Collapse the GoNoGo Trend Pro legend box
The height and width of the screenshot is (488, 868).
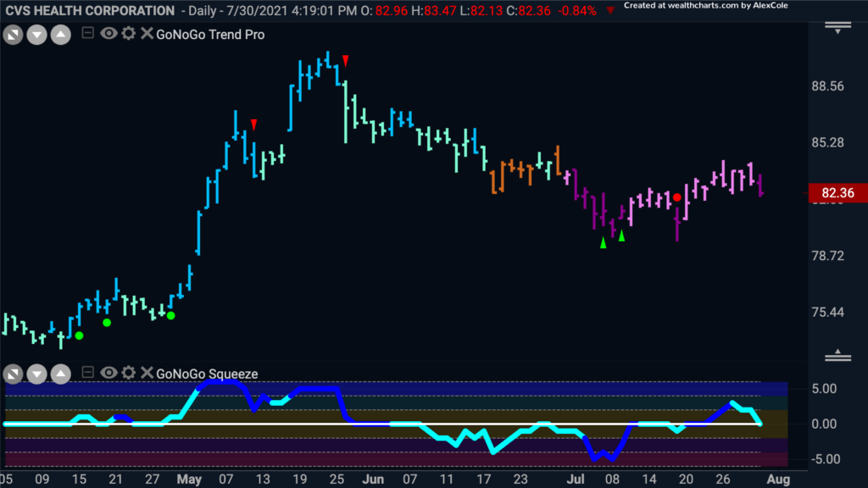click(x=87, y=33)
